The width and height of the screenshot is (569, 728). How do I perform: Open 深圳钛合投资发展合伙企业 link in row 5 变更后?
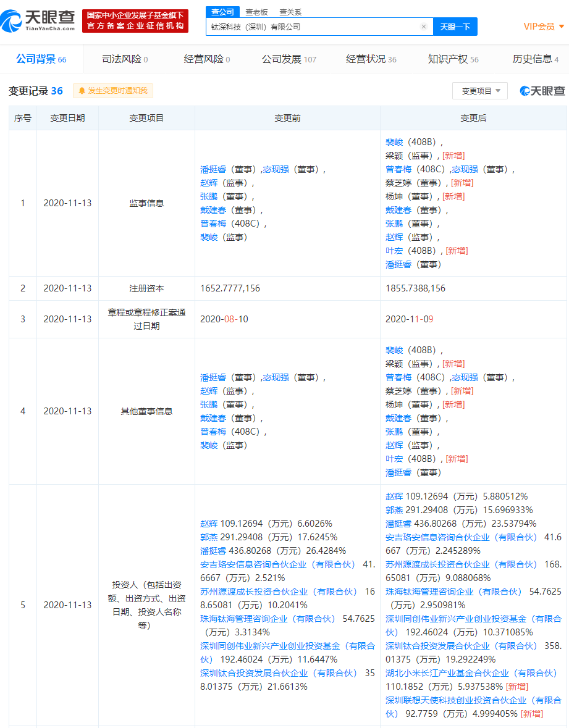462,646
